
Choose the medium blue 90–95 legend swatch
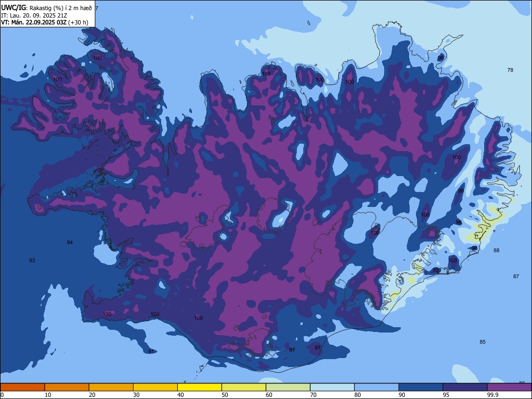point(421,387)
